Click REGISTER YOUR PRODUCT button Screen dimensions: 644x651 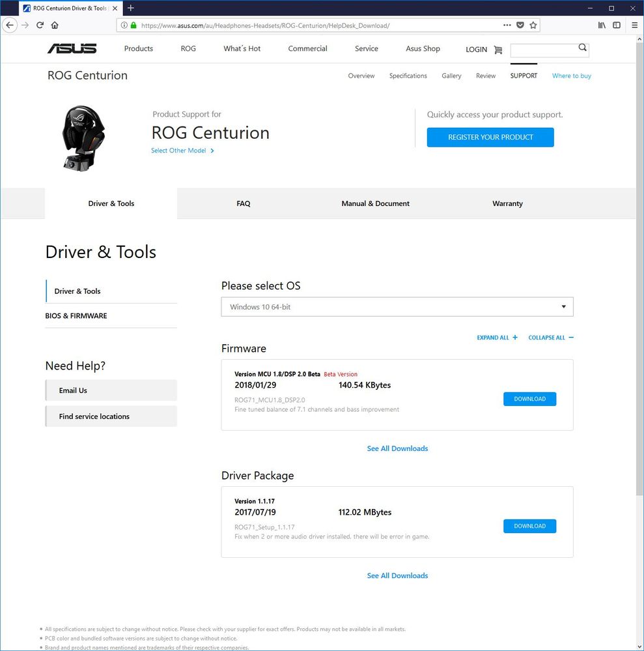pos(490,137)
